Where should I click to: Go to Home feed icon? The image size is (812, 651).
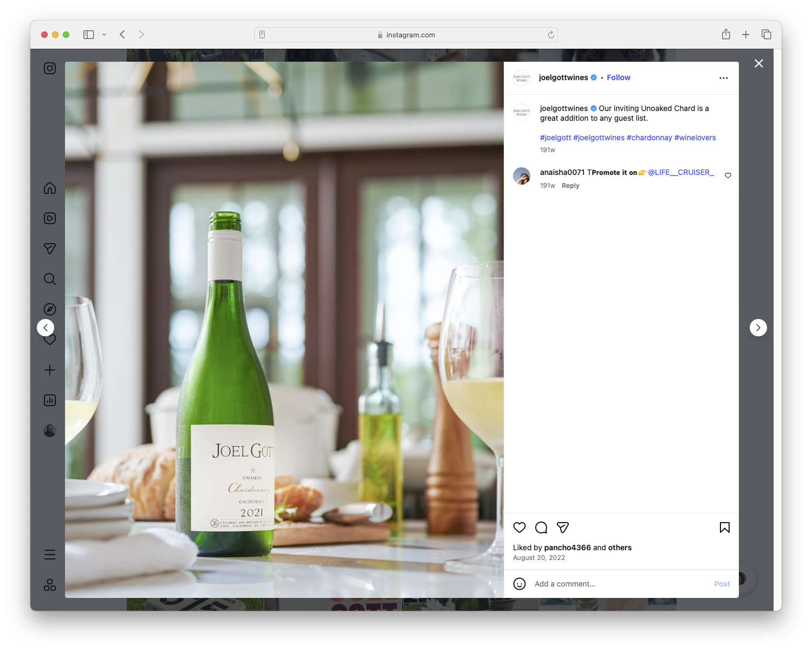[x=50, y=188]
